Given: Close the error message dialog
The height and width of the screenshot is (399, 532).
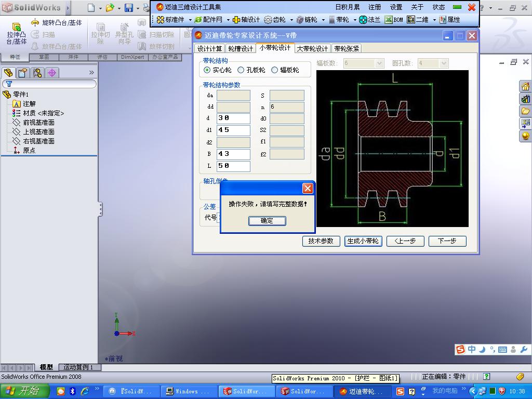Looking at the screenshot, I should point(308,188).
